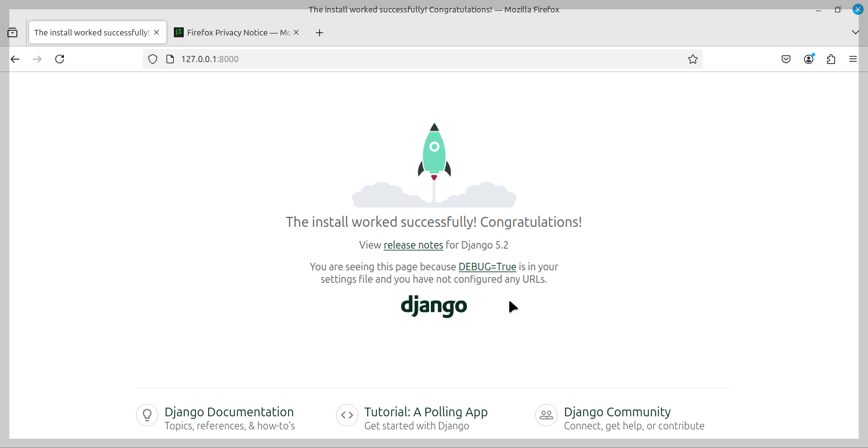Open Tutorial: A Polling App link
This screenshot has height=448, width=868.
tap(426, 412)
